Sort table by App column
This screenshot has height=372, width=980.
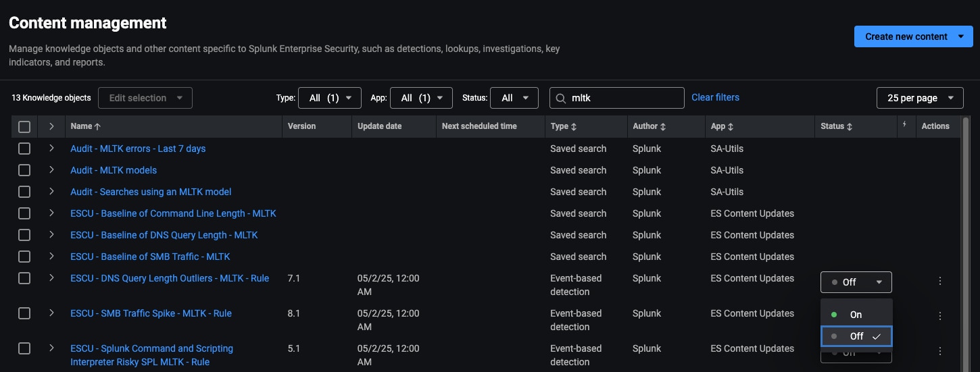[731, 126]
